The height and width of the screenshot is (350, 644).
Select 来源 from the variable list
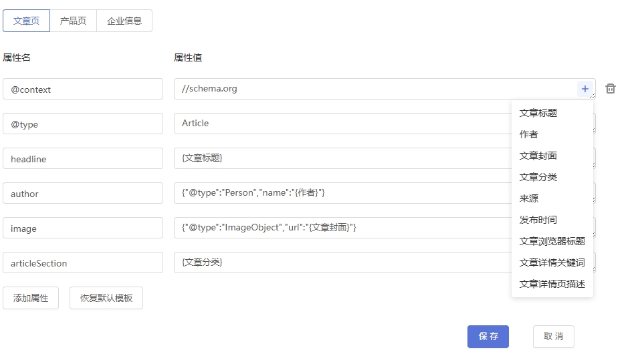(x=529, y=198)
